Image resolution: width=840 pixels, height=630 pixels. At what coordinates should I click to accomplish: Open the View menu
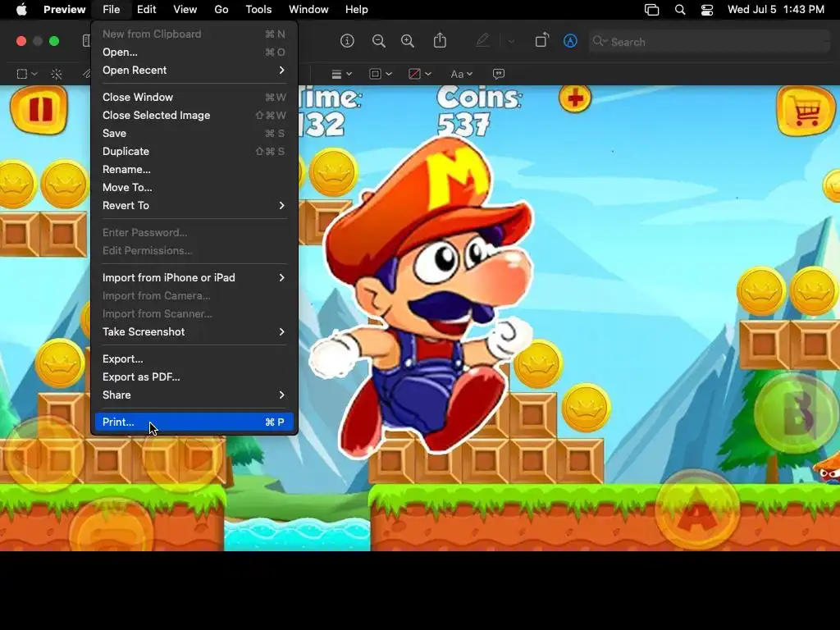pyautogui.click(x=185, y=10)
